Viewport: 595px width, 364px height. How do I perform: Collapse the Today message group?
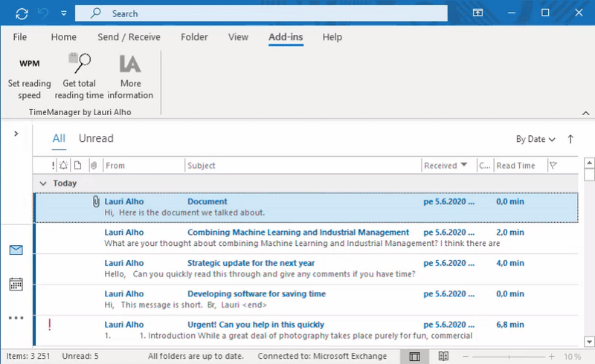[44, 183]
